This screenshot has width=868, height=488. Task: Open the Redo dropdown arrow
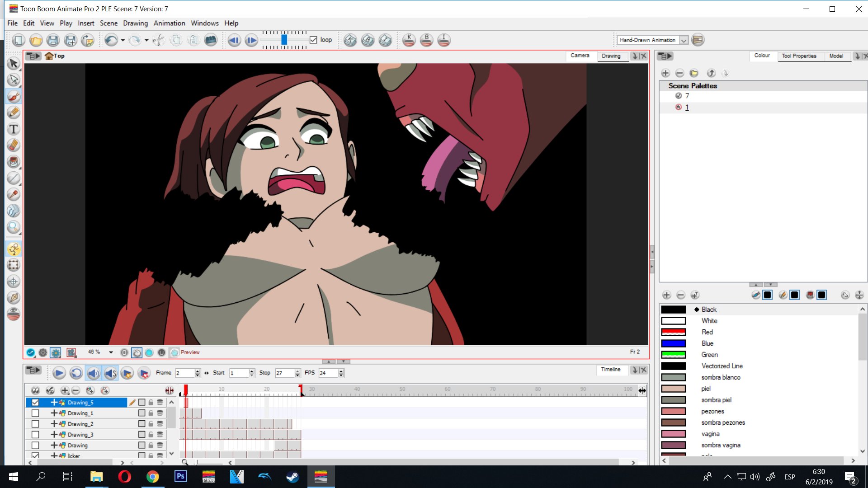(x=146, y=40)
